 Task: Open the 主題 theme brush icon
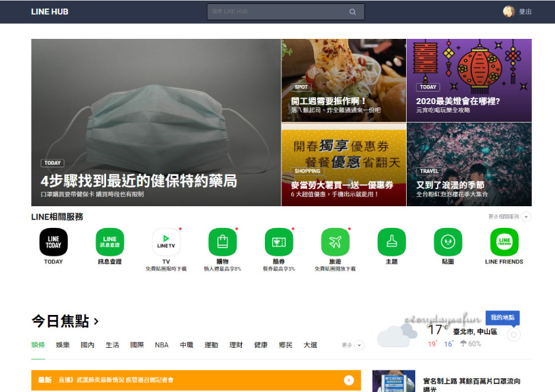[392, 242]
